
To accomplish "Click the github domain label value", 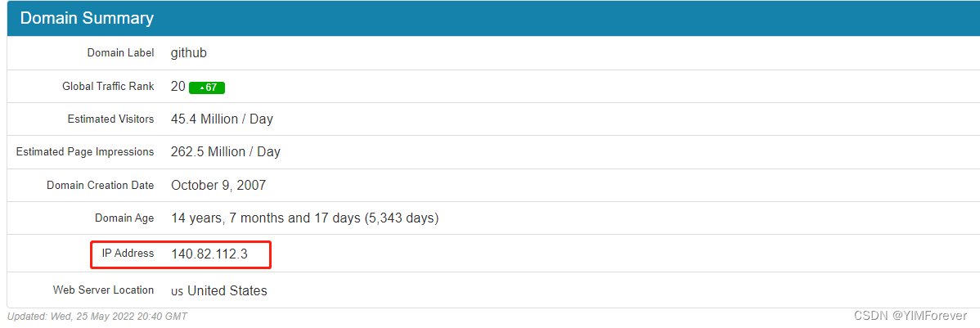I will [189, 53].
